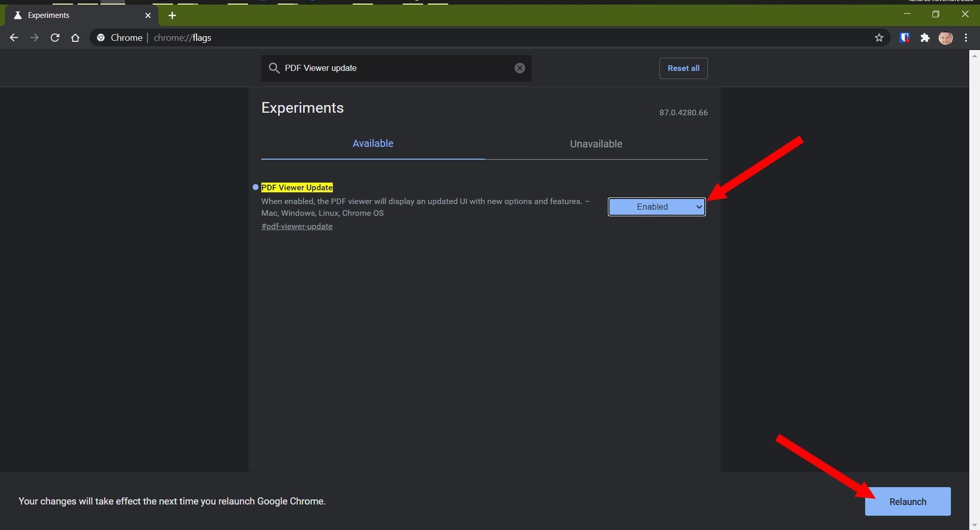Click the Chrome site info icon in address bar
This screenshot has height=530, width=980.
(x=101, y=38)
